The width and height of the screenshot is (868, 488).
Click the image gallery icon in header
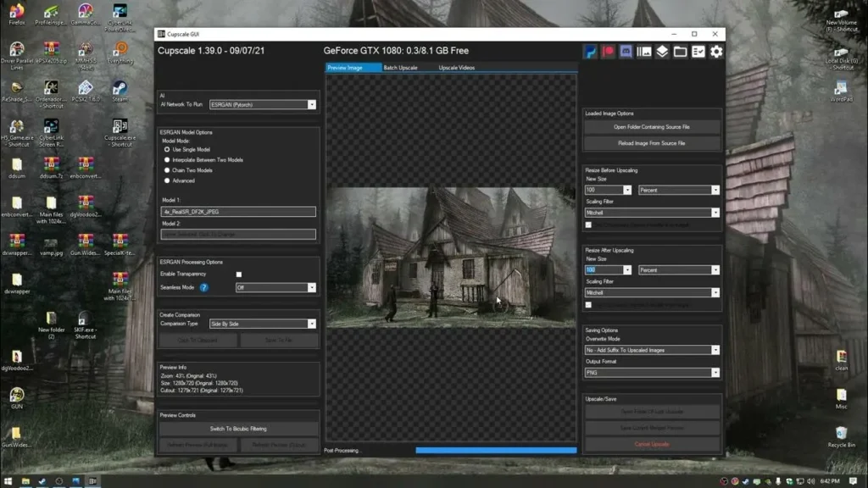(x=644, y=52)
